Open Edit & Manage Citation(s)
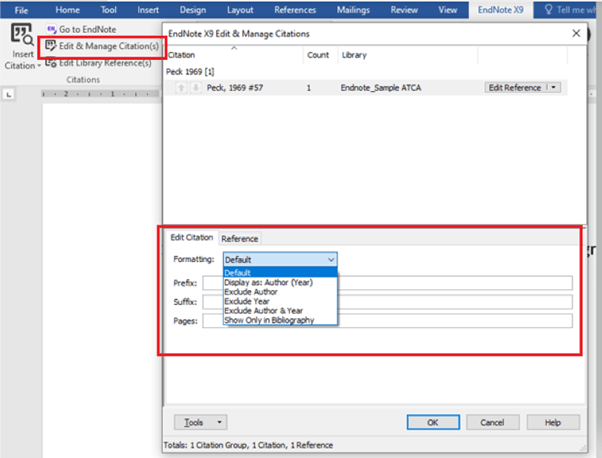This screenshot has width=602, height=458. coord(102,46)
